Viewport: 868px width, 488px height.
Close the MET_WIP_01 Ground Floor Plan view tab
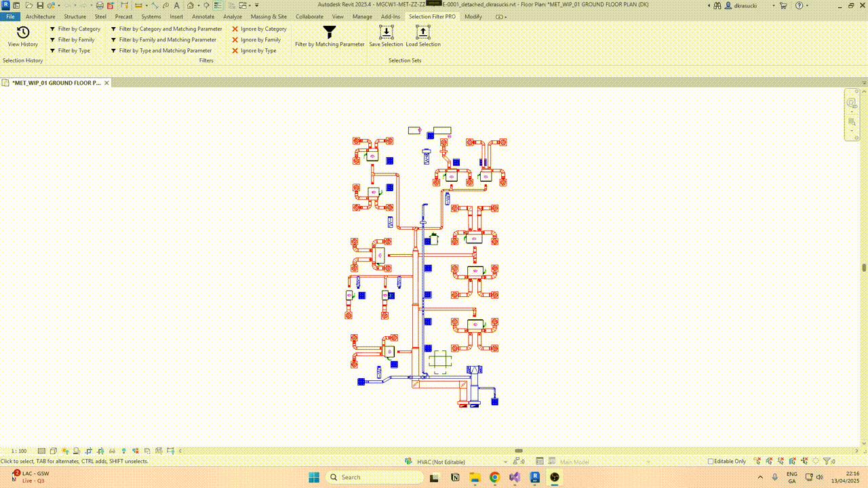[106, 83]
